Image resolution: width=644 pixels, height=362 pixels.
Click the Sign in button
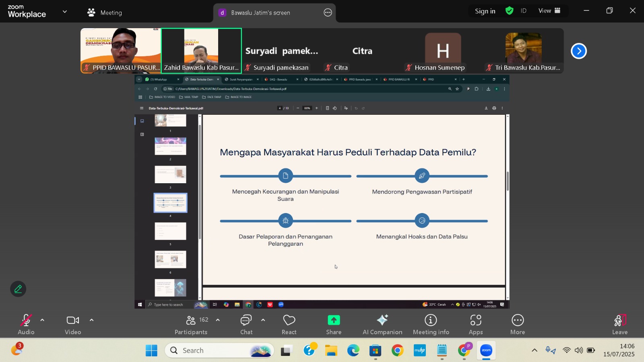tap(485, 11)
